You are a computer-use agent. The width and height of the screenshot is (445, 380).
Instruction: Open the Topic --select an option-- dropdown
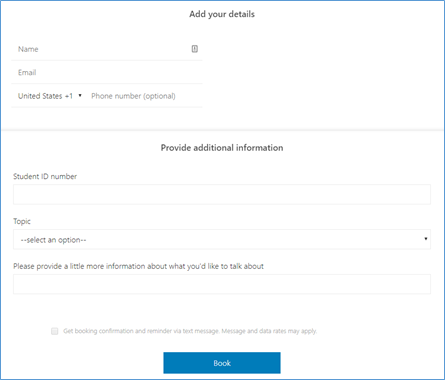click(x=222, y=239)
